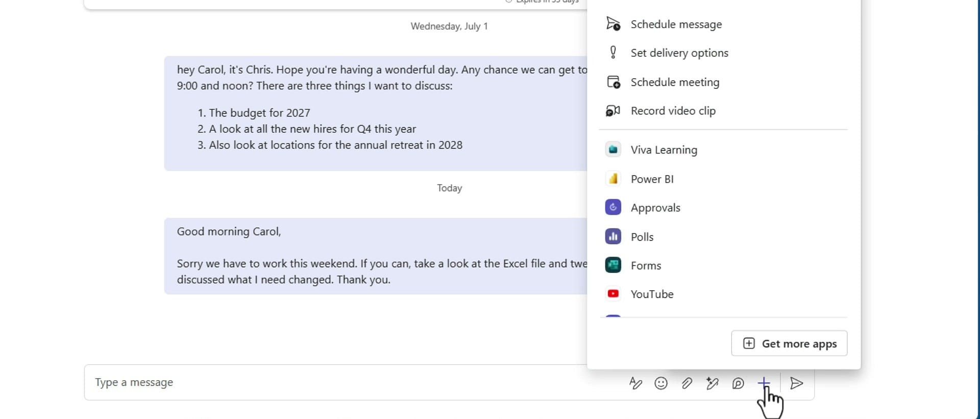Click the Schedule message icon

[x=613, y=24]
